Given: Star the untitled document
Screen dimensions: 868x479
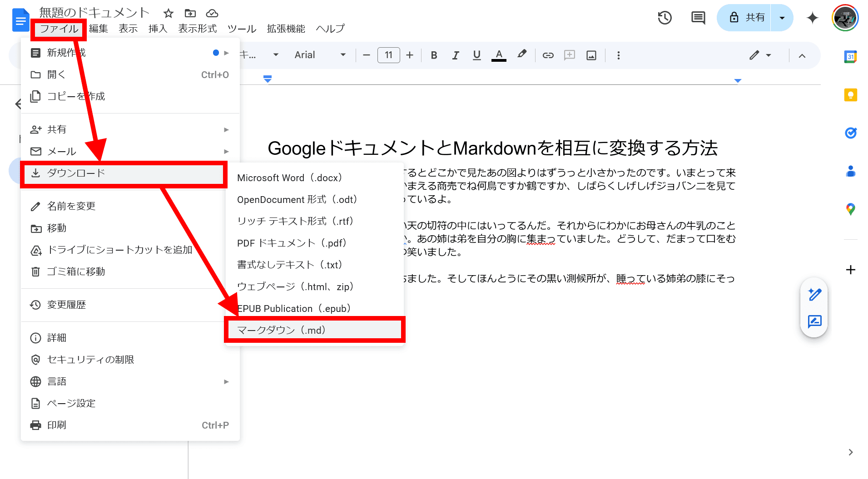Looking at the screenshot, I should click(169, 13).
